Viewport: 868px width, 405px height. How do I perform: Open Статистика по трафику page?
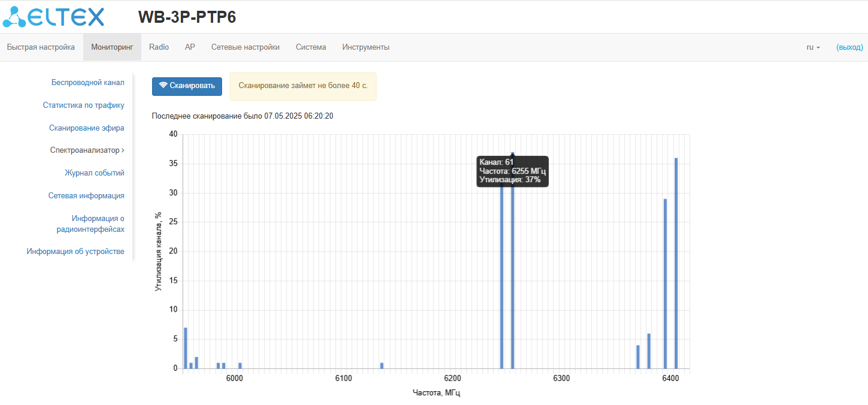click(x=84, y=105)
